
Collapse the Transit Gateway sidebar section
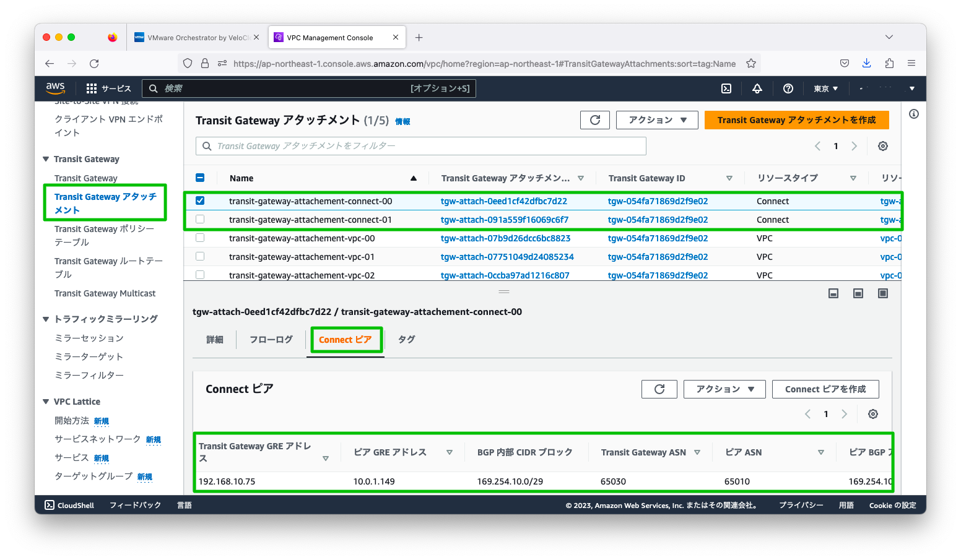[46, 159]
